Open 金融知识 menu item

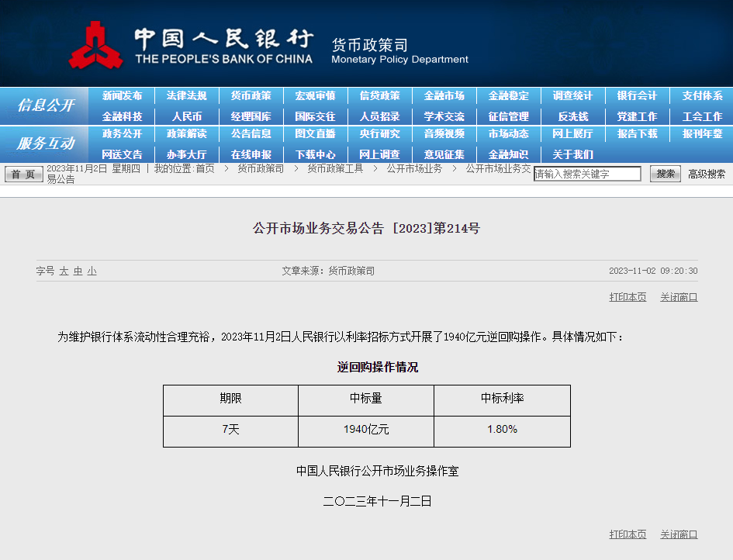(x=509, y=154)
